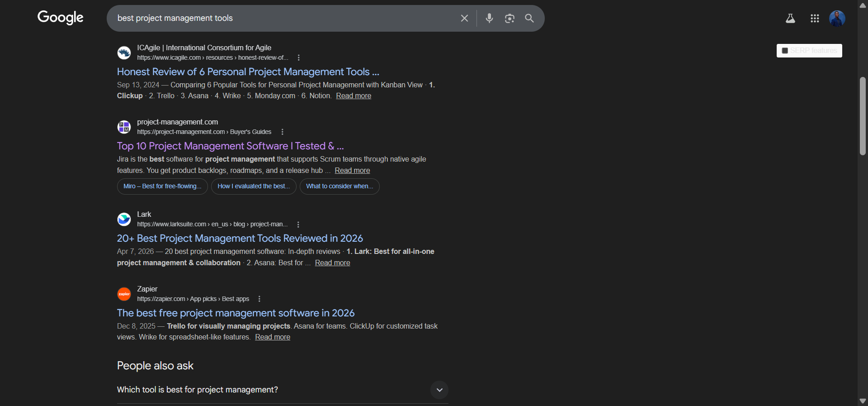This screenshot has width=868, height=406.
Task: Click Read more in the Lark snippet
Action: [x=332, y=263]
